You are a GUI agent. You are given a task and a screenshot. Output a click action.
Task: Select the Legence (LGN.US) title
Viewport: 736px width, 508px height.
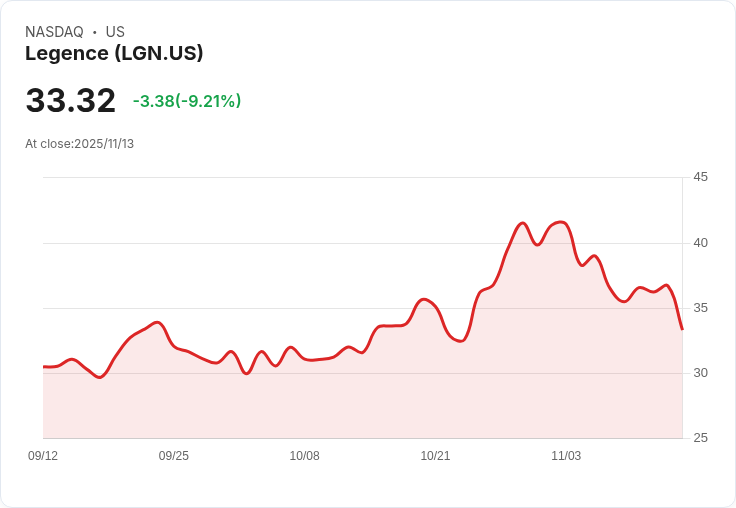[x=114, y=54]
